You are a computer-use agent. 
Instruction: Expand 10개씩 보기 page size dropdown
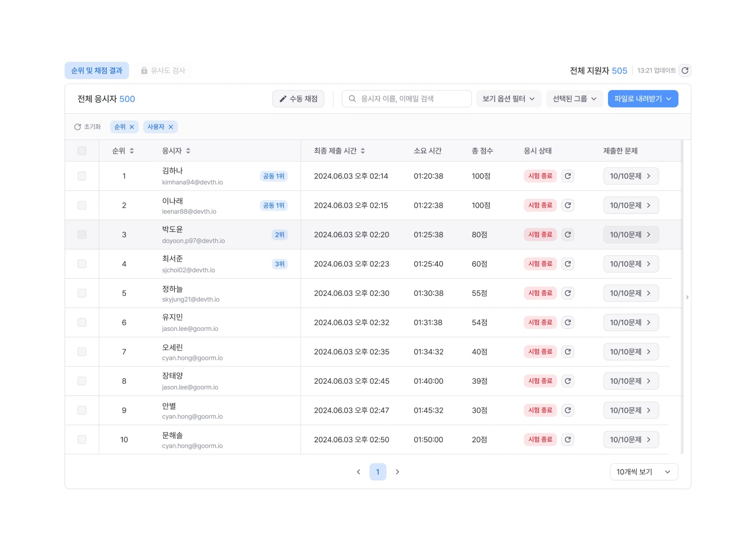(643, 472)
